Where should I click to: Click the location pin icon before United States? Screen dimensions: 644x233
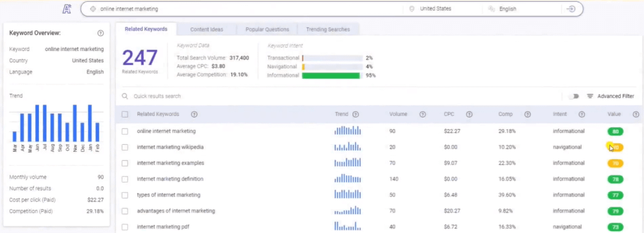(411, 9)
